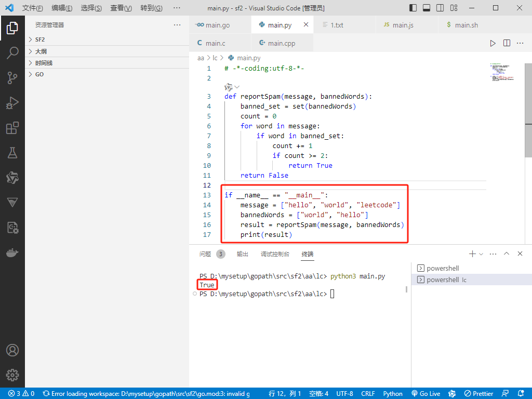
Task: Click the lc breadcrumb segment
Action: (215, 58)
